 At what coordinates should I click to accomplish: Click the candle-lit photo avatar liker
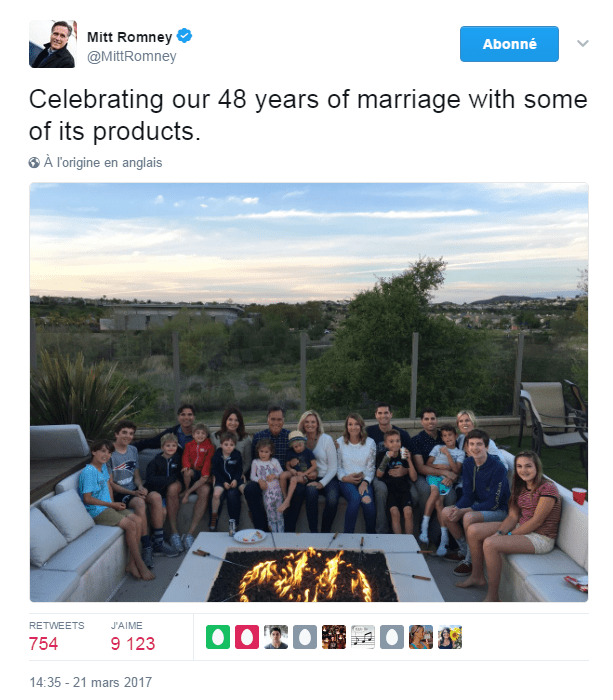334,637
